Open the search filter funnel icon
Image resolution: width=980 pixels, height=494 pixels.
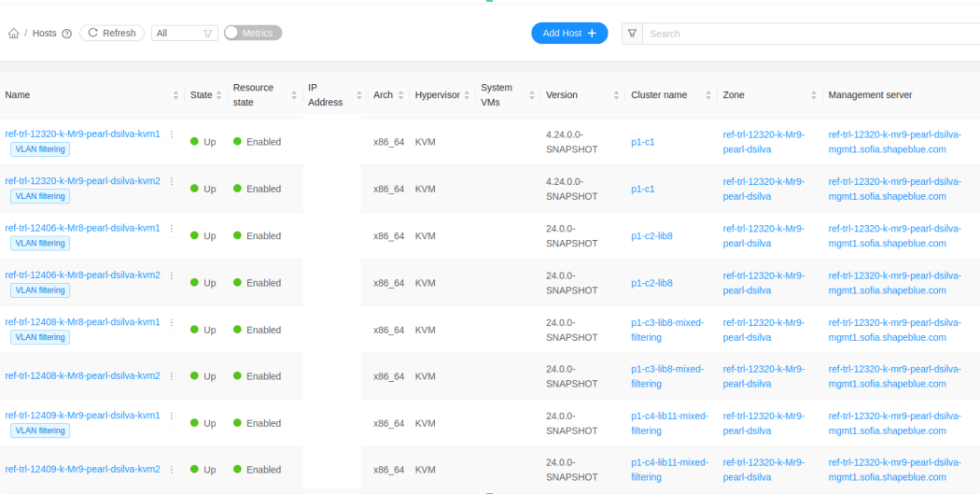pyautogui.click(x=632, y=33)
